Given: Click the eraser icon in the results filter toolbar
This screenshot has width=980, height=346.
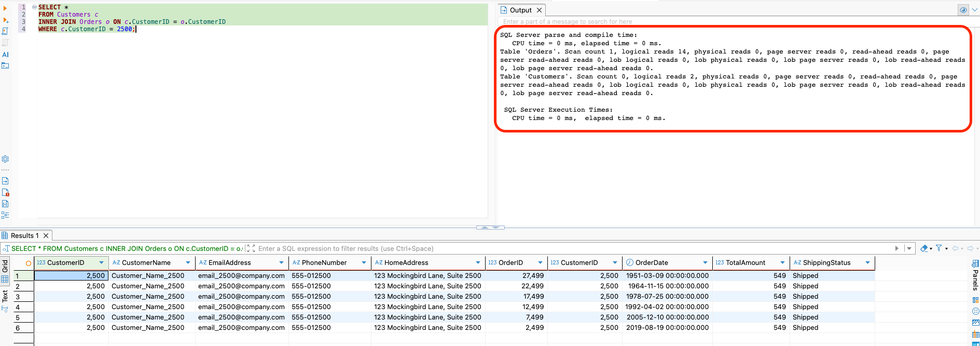Looking at the screenshot, I should [x=924, y=248].
